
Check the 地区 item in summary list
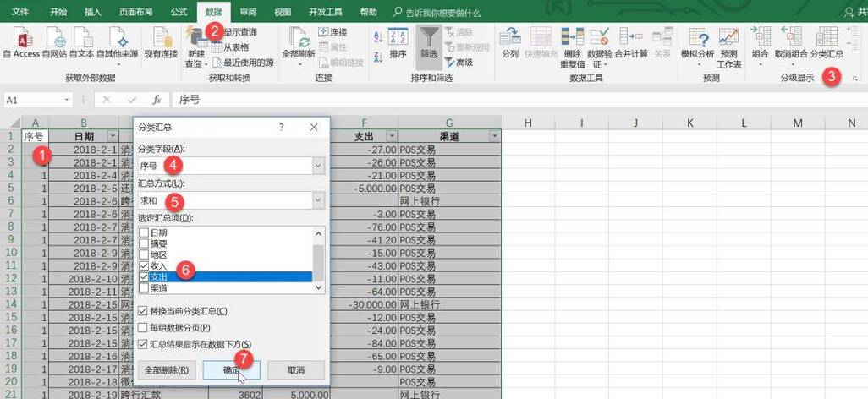click(144, 255)
